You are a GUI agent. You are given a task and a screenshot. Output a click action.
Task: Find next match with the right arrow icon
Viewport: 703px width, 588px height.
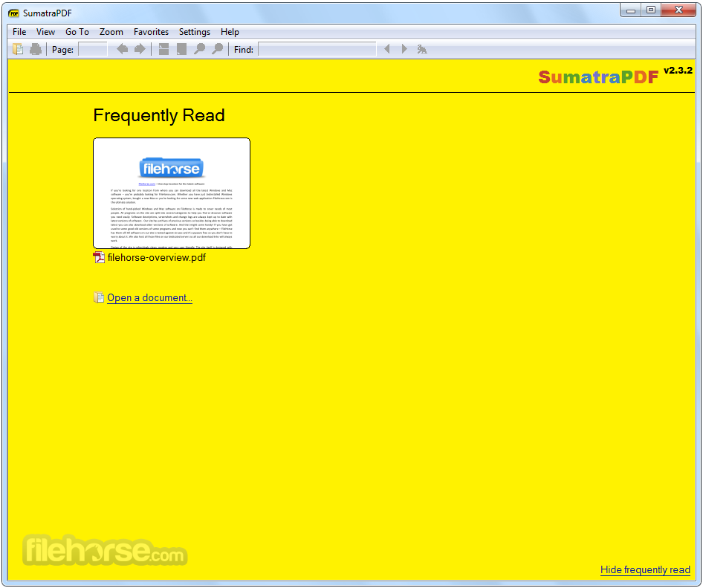(404, 49)
